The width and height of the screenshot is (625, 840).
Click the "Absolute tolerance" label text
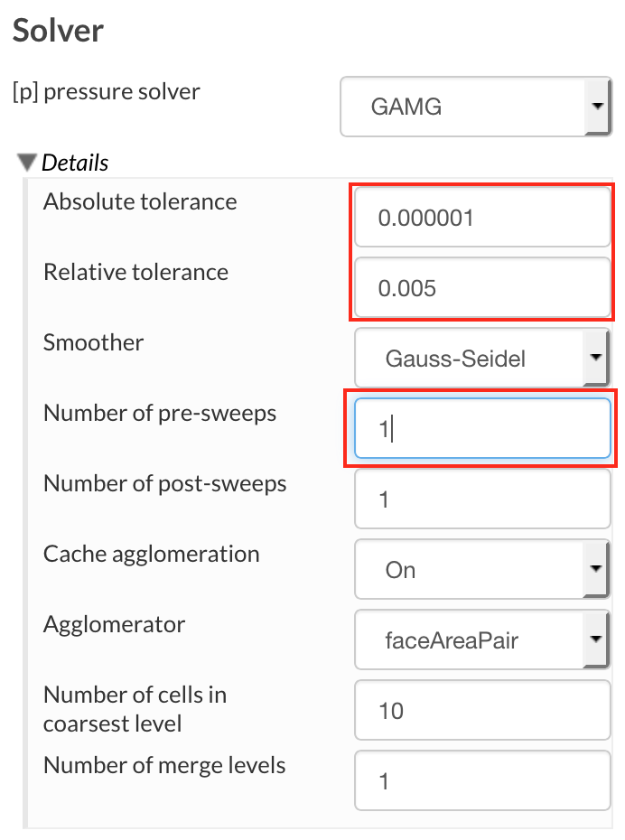(140, 201)
